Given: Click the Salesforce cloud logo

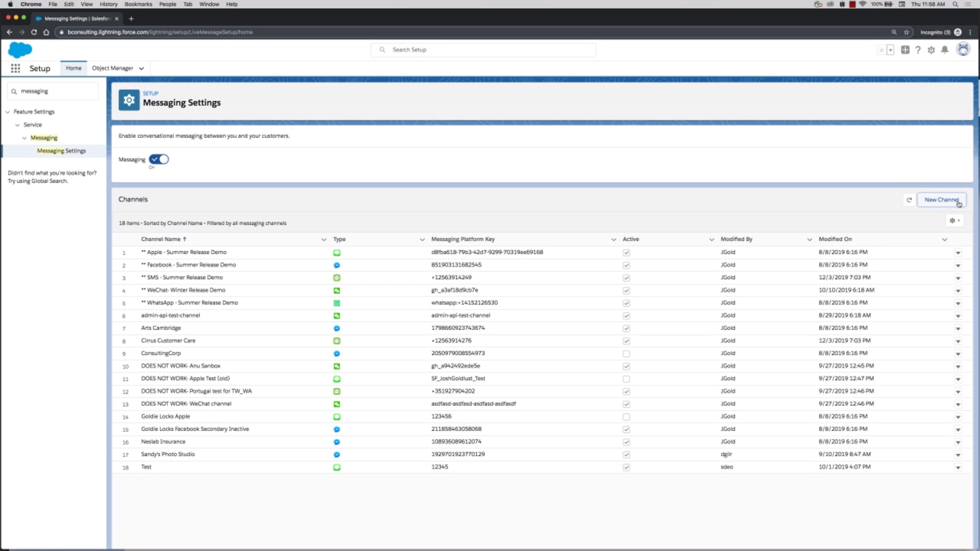Looking at the screenshot, I should [x=20, y=50].
